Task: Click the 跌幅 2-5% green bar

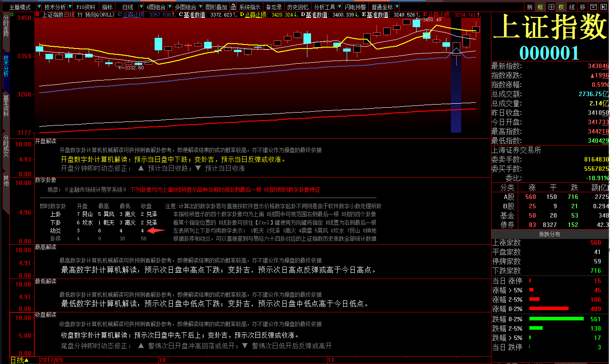Action: pos(536,328)
